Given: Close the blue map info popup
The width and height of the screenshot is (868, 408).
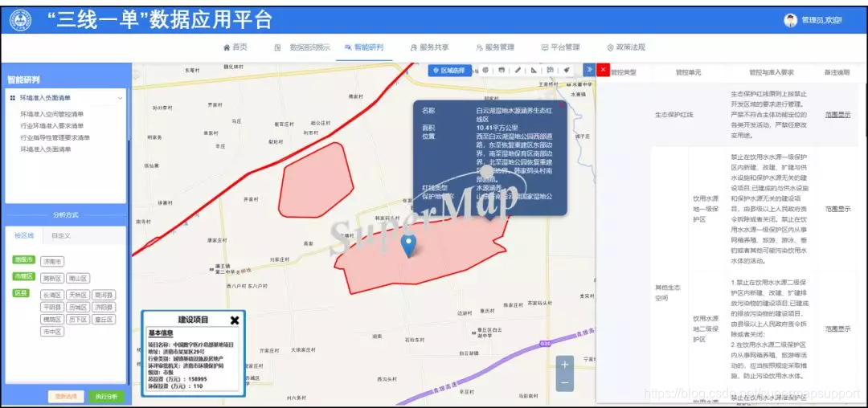Looking at the screenshot, I should (562, 104).
